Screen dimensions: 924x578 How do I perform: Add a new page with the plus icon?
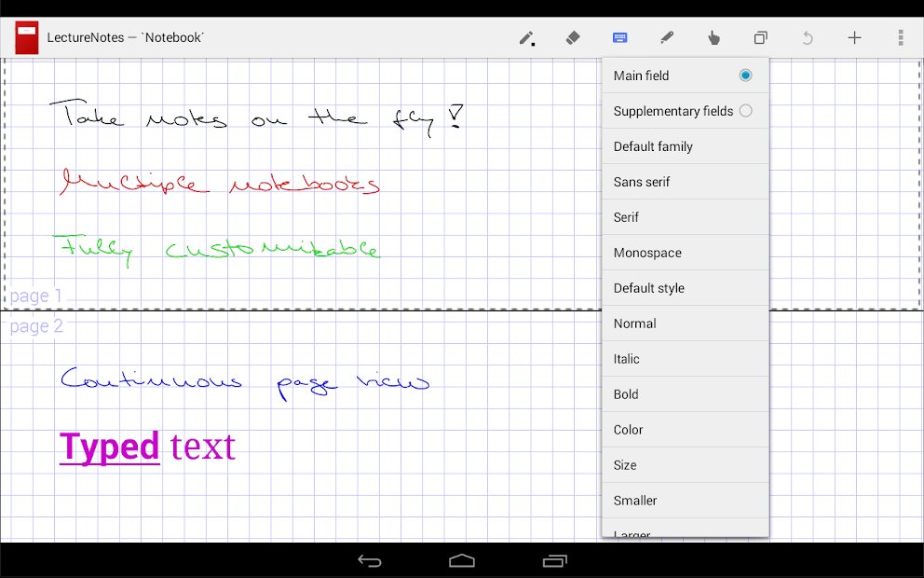coord(854,37)
